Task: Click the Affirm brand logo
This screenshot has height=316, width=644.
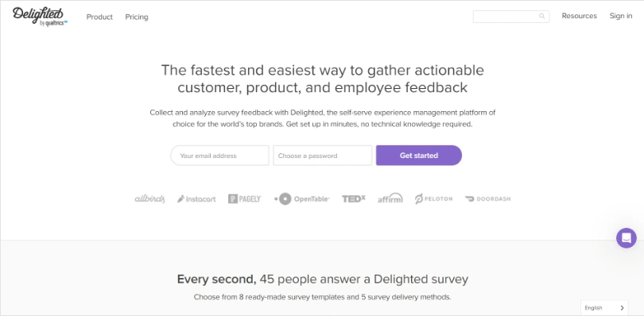Action: pyautogui.click(x=390, y=198)
